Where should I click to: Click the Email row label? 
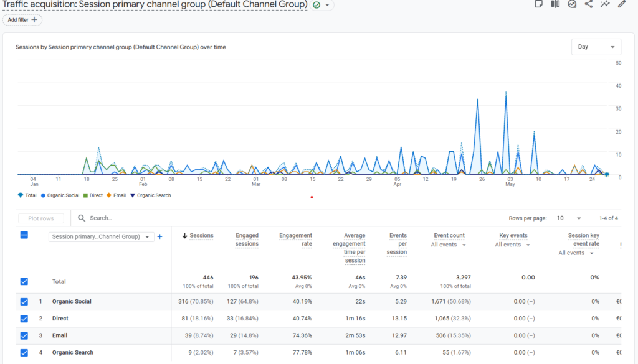(x=59, y=335)
